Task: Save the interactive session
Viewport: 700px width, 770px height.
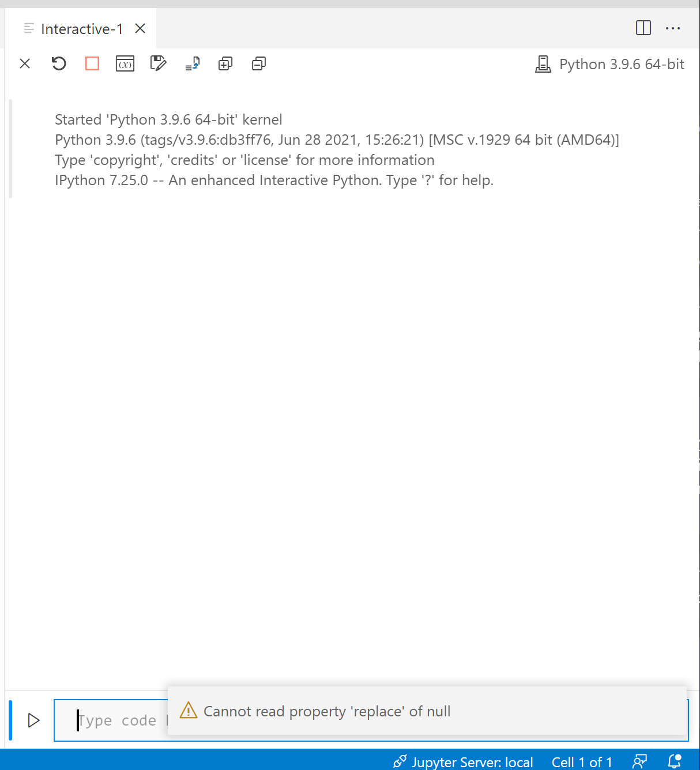Action: pos(159,63)
